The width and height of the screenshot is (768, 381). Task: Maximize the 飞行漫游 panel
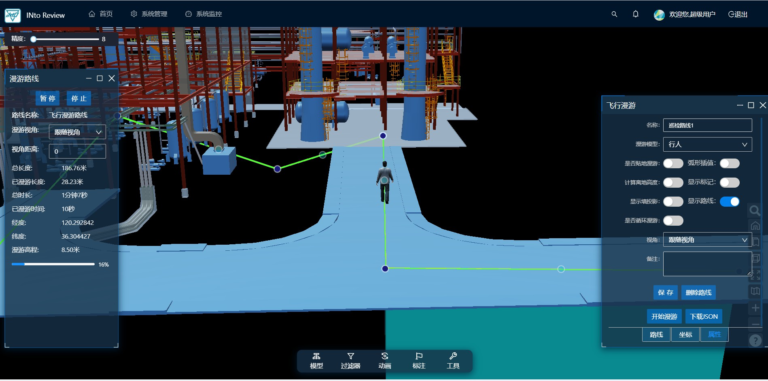[751, 105]
